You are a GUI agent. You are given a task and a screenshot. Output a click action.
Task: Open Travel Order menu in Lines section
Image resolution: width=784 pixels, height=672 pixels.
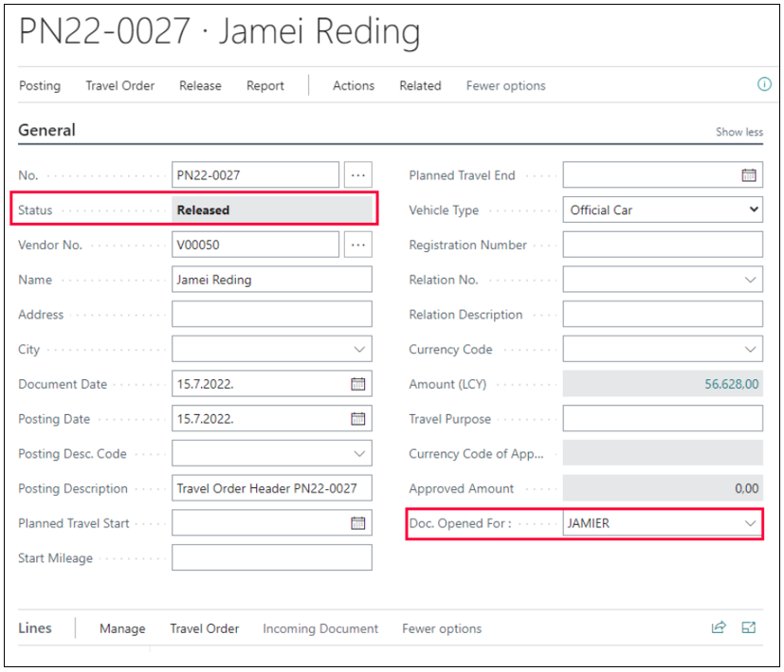(x=205, y=628)
